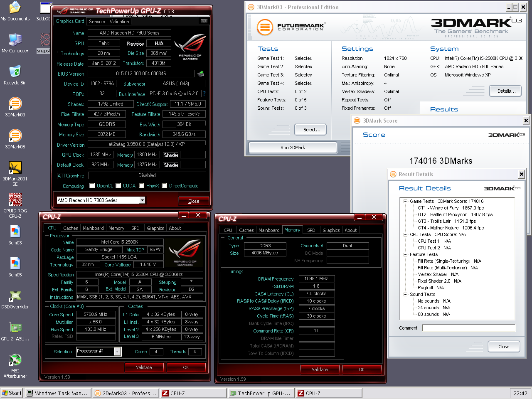Switch to the Sensors tab in GPU-Z
532x399 pixels.
tap(97, 22)
